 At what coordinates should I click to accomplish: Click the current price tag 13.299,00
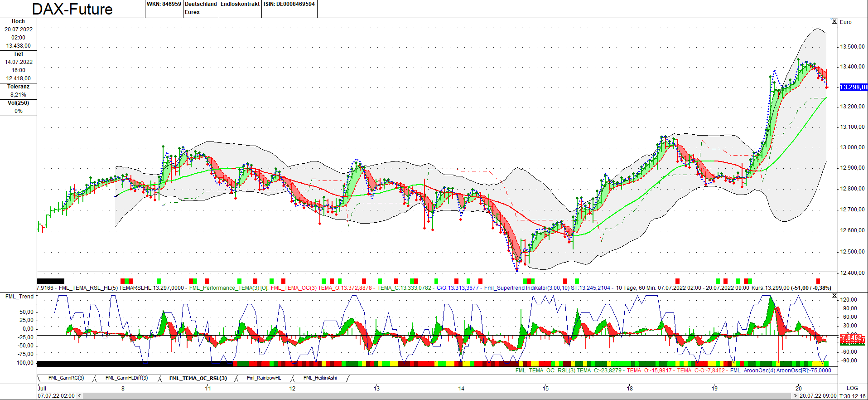tap(854, 87)
